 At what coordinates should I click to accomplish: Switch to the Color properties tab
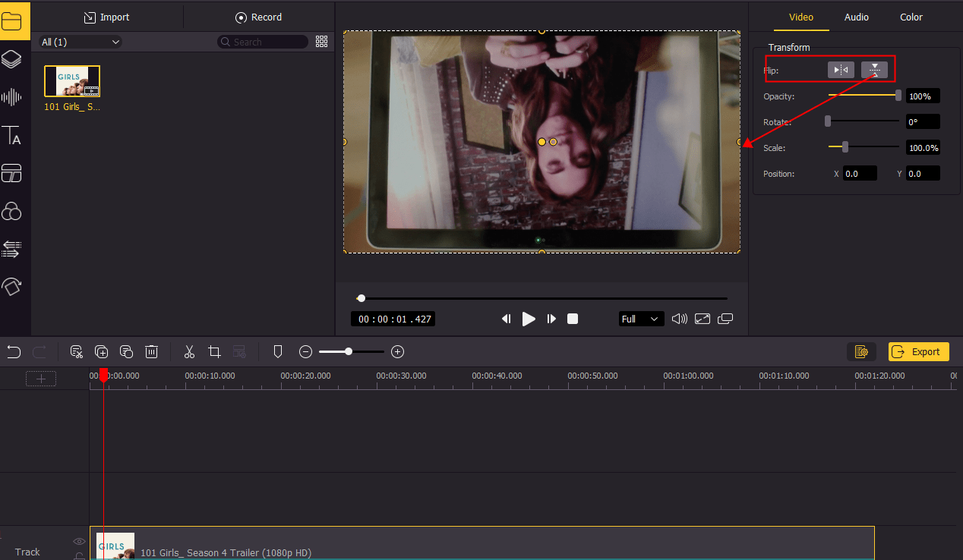(x=911, y=17)
